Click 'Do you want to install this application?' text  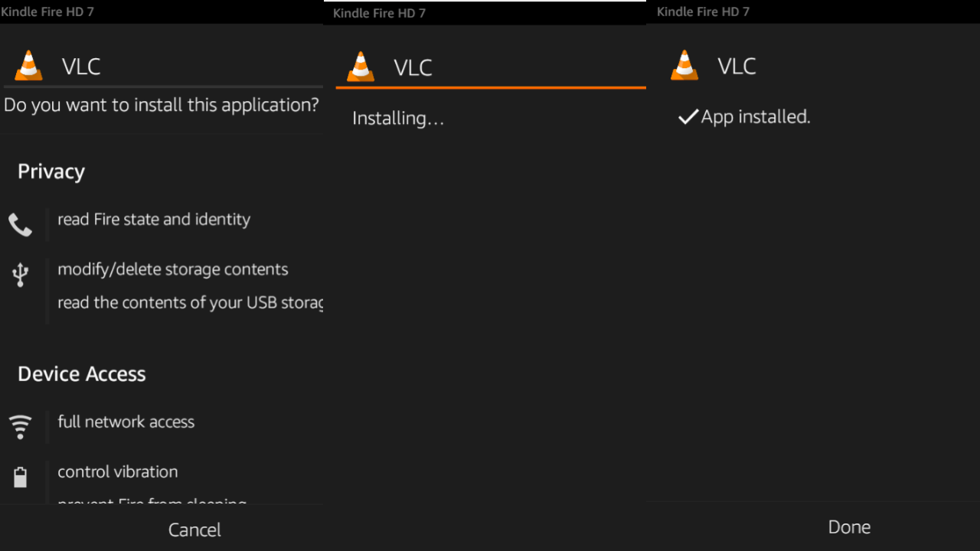[x=162, y=106]
